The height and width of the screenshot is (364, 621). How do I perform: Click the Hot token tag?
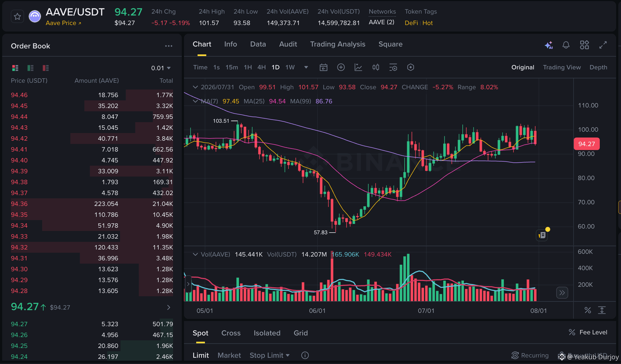(x=428, y=23)
